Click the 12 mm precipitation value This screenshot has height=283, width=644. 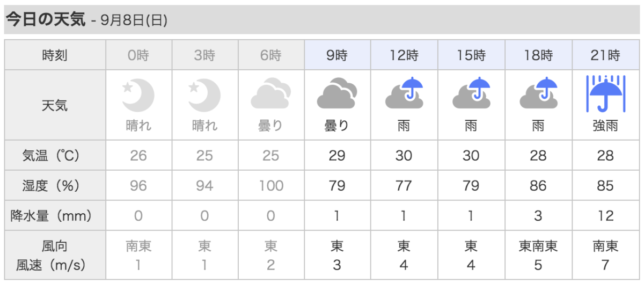tap(605, 216)
